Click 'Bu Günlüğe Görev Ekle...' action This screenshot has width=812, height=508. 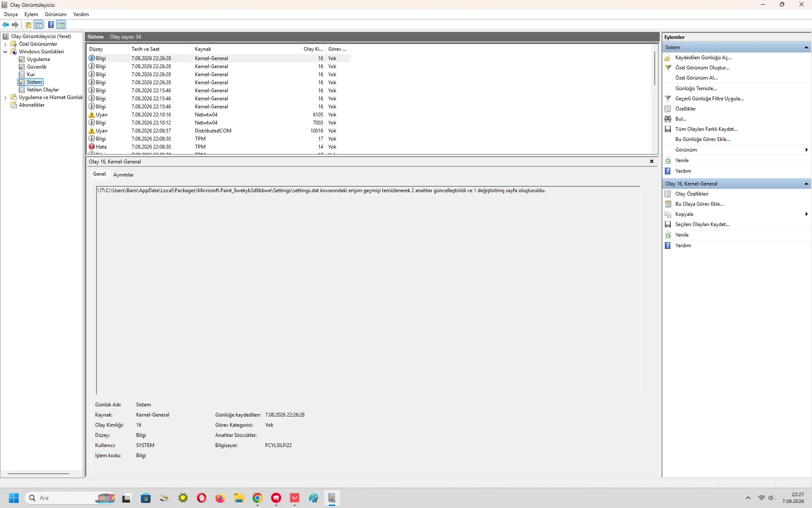702,139
